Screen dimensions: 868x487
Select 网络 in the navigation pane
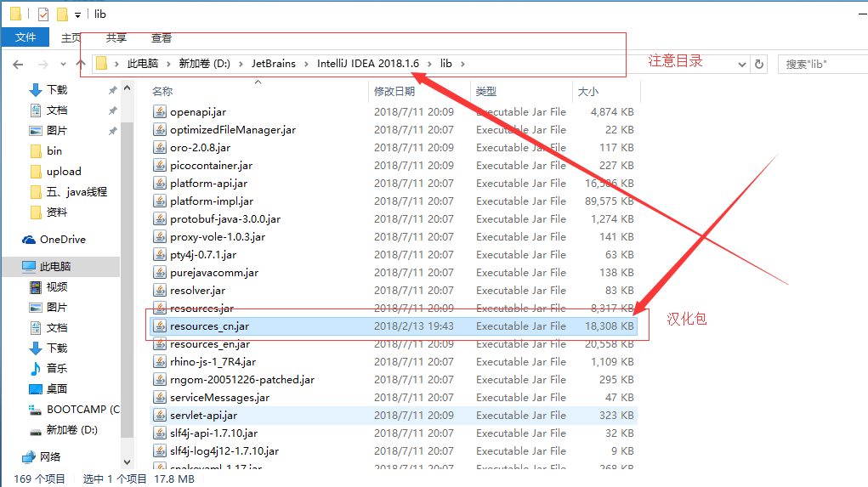coord(50,457)
